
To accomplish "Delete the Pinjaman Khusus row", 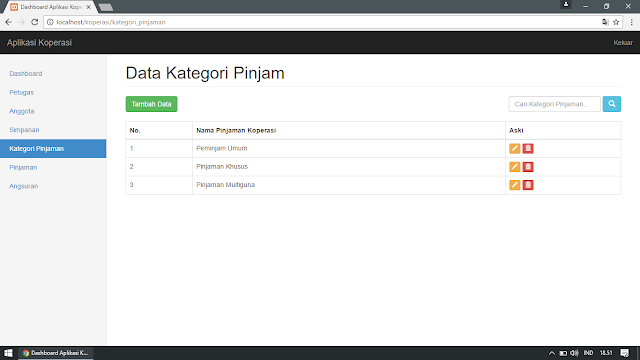I will coord(528,167).
